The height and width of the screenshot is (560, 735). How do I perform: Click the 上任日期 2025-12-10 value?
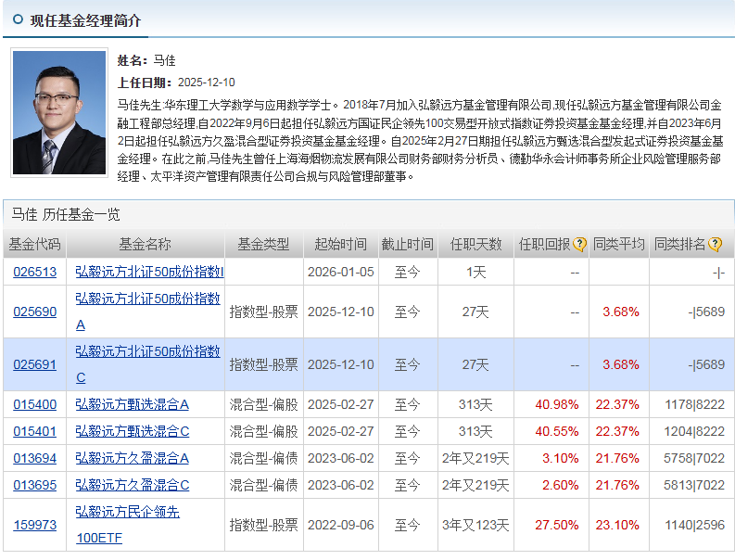pos(207,83)
